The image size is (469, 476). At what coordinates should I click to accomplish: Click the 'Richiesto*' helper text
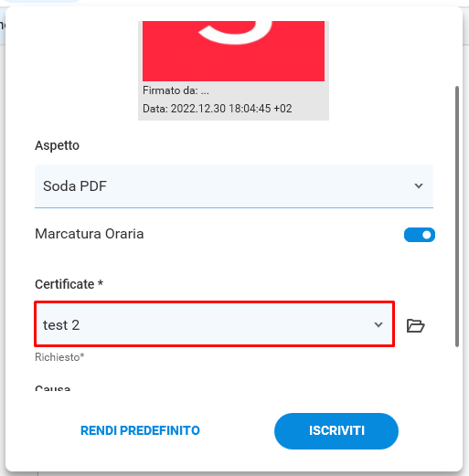(x=59, y=357)
